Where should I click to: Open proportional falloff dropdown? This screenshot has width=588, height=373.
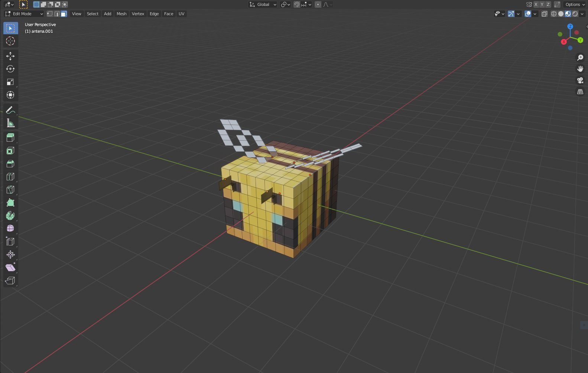coord(328,4)
